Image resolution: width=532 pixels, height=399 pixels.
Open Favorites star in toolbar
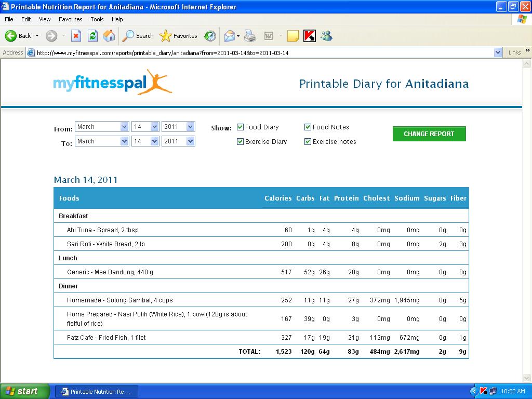tap(166, 36)
